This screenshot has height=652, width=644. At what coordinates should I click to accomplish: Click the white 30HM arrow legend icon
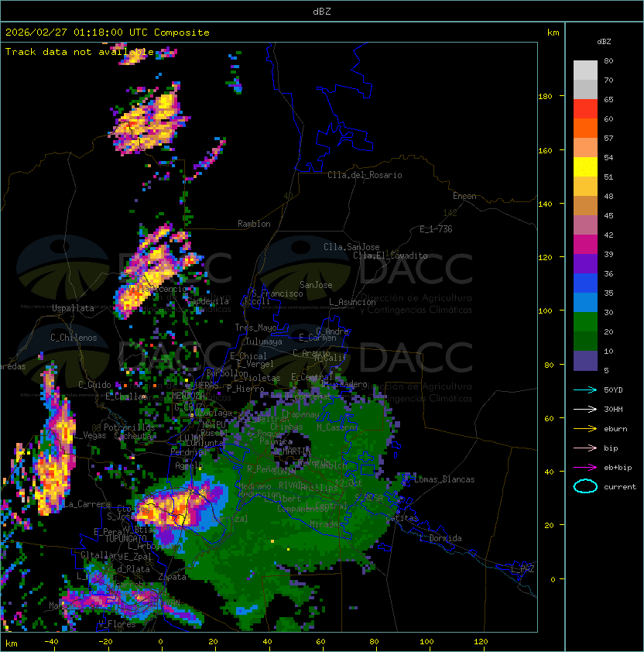point(585,409)
